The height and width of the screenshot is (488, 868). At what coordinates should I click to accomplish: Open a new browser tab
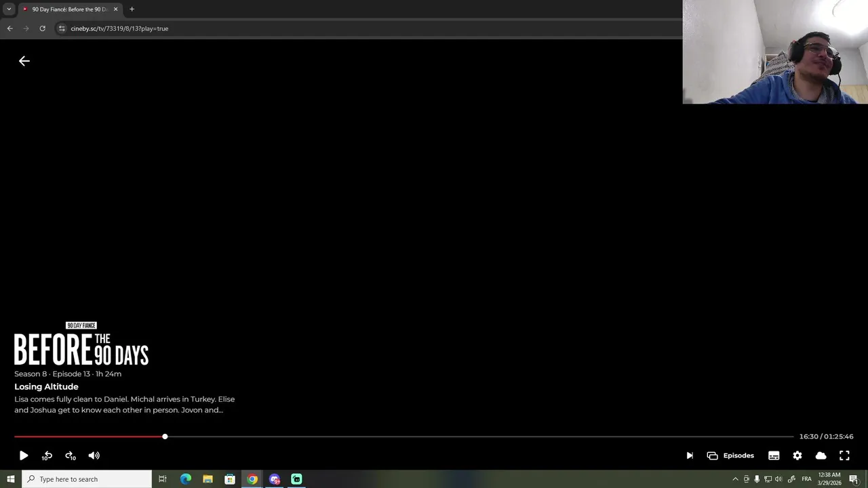(x=132, y=9)
